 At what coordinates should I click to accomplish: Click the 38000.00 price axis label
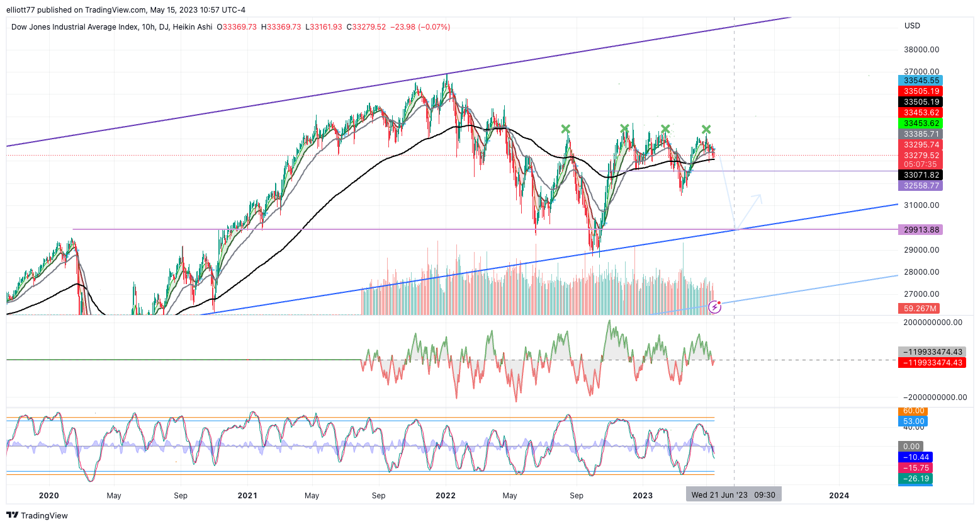(x=921, y=50)
